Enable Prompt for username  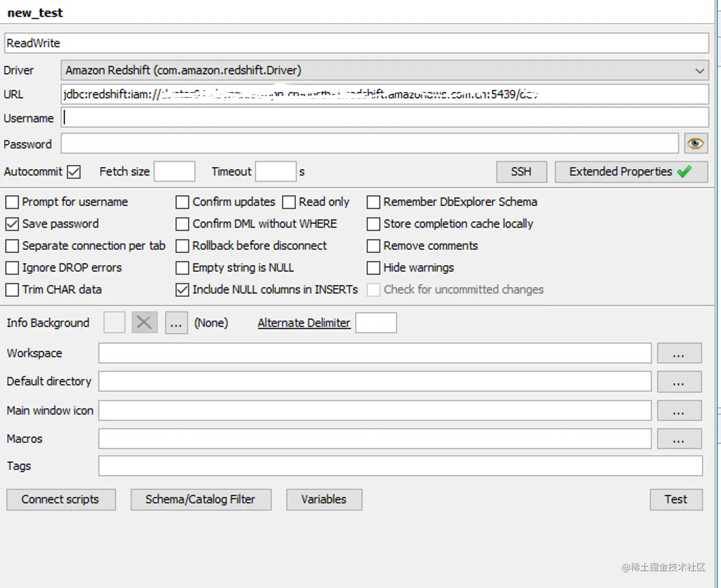coord(12,202)
